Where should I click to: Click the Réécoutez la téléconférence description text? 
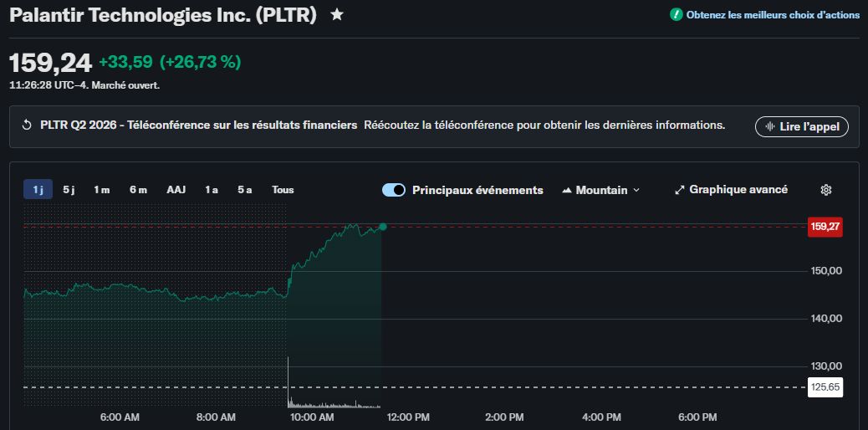tap(544, 125)
